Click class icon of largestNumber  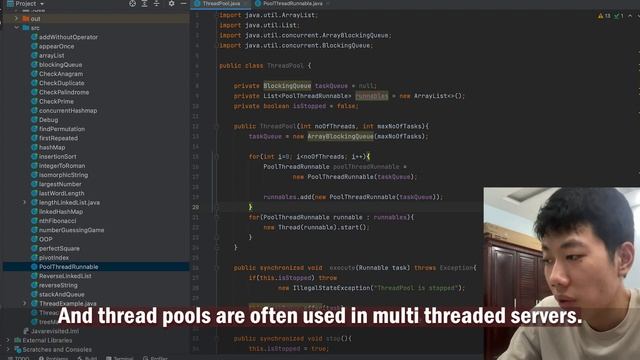[34, 184]
